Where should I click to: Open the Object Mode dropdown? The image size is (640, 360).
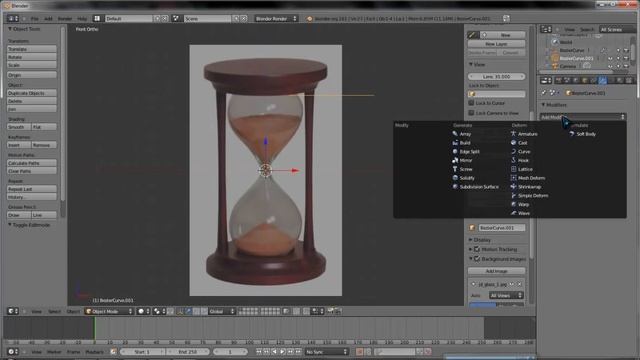[109, 311]
